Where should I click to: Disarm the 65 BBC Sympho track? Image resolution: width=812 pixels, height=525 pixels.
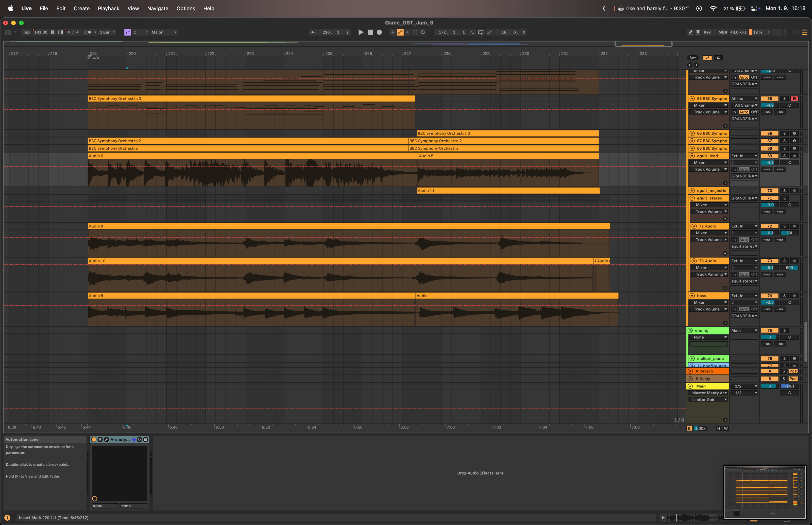[x=794, y=99]
